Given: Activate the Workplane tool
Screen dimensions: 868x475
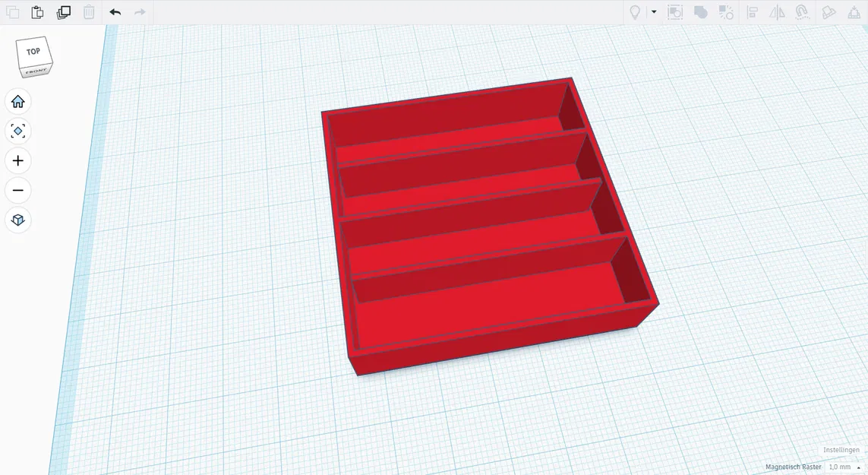Looking at the screenshot, I should click(829, 12).
